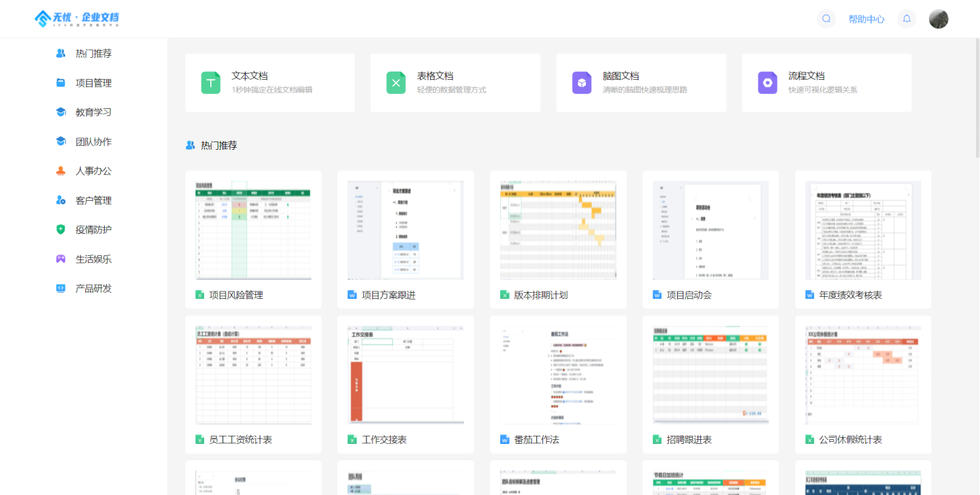The image size is (980, 495).
Task: Click the document icon beside 项目启动会
Action: (657, 295)
